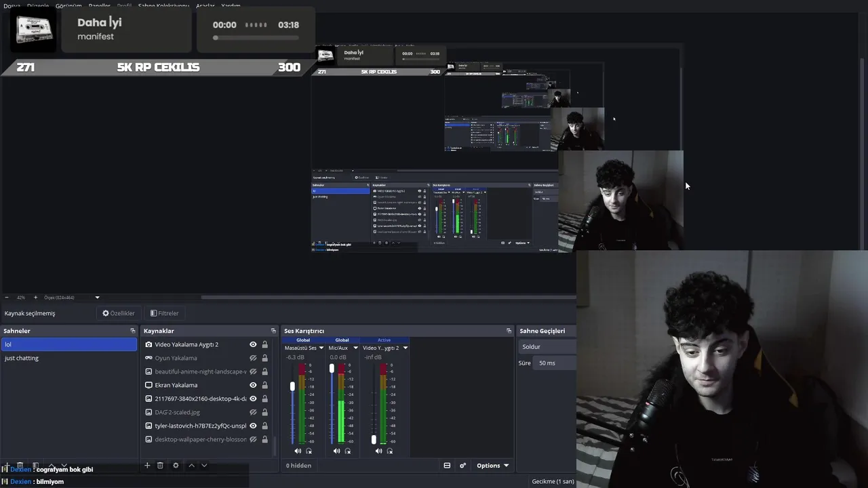Adjust the Mic/Aux volume fader
Viewport: 868px width, 488px height.
332,369
